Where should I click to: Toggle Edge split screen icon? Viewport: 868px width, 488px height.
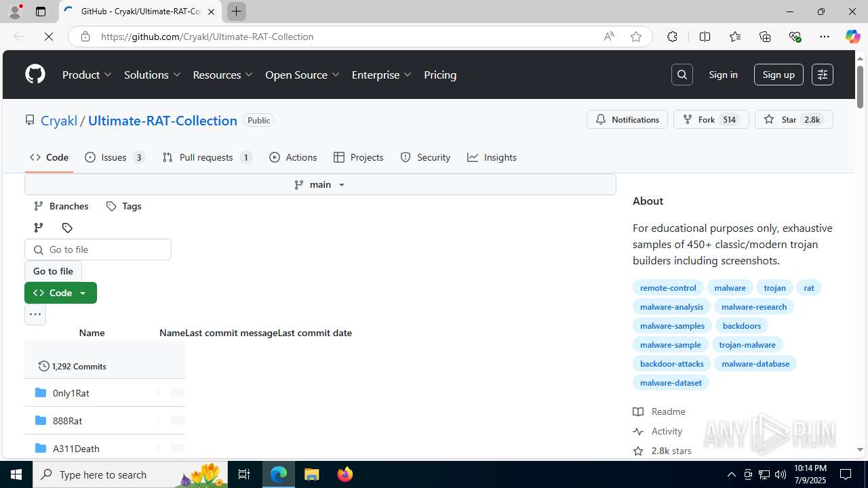pos(705,37)
